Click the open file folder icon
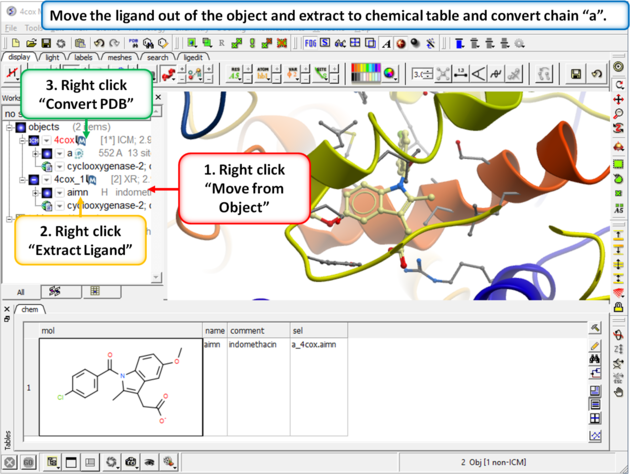Viewport: 630px width, 474px height. [32, 44]
